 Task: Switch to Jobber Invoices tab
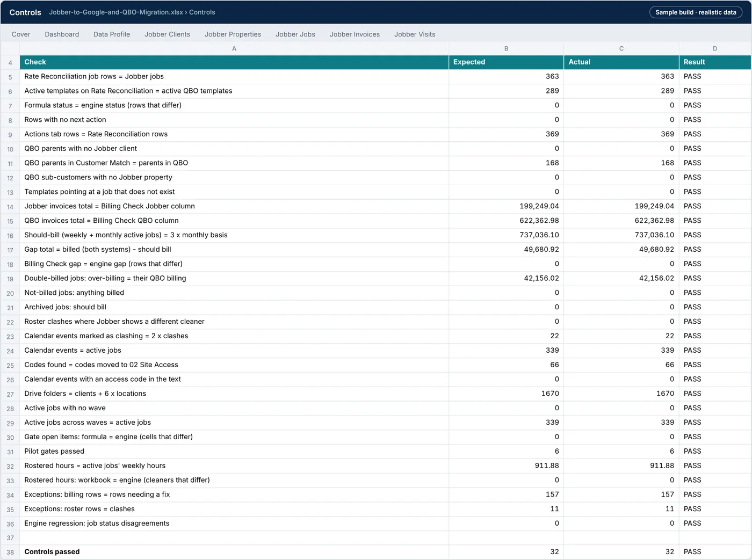(355, 34)
